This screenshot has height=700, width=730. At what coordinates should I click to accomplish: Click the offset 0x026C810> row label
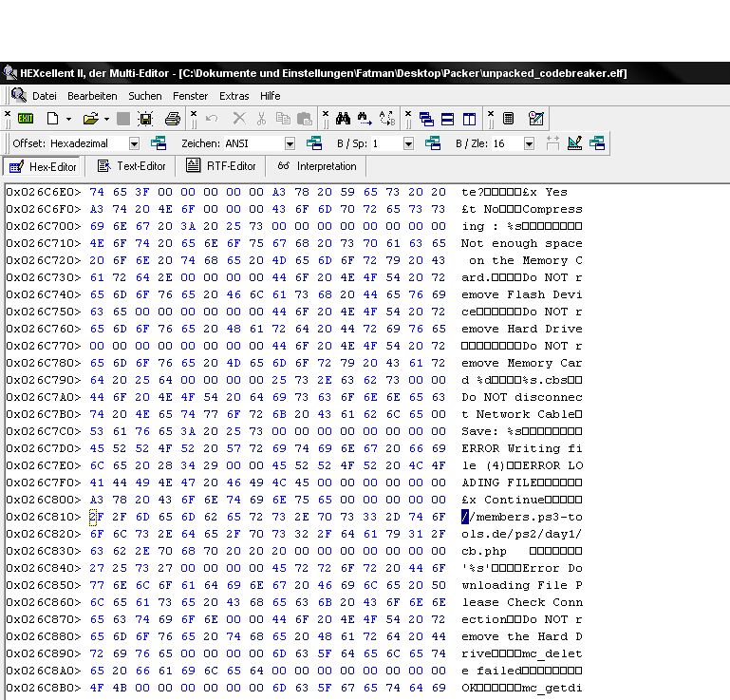point(44,517)
